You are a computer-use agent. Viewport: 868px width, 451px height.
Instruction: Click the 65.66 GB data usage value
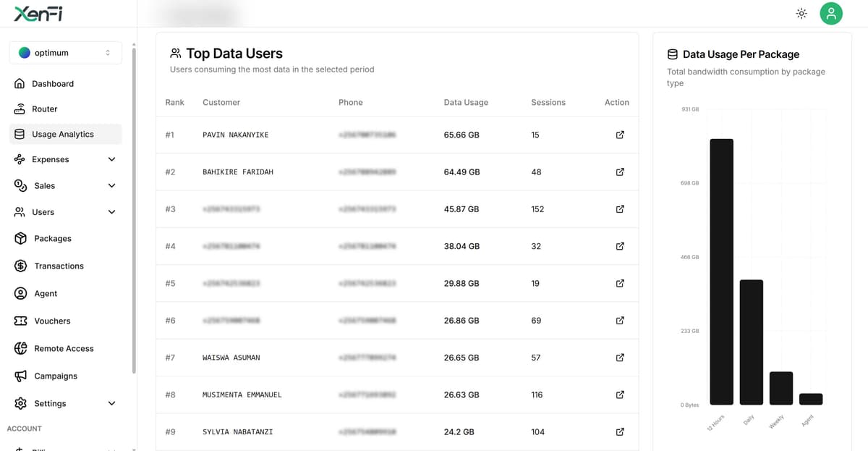pos(461,135)
